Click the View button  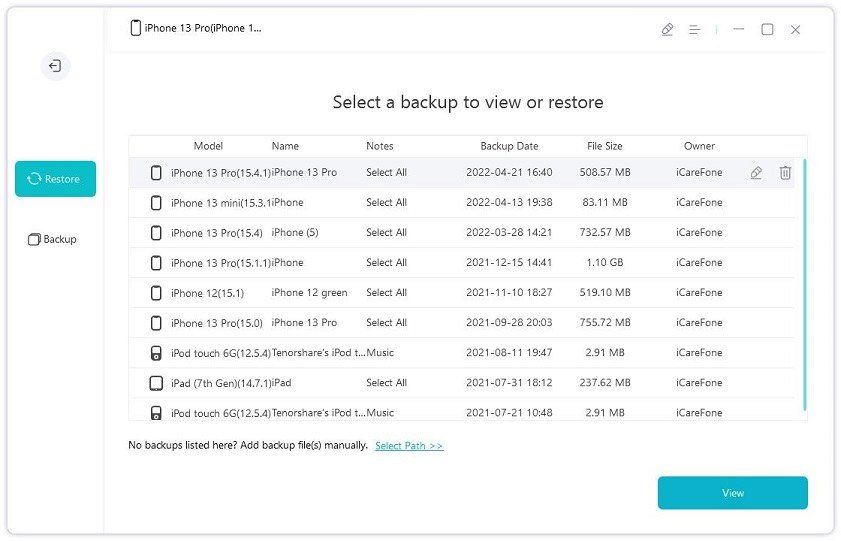[733, 493]
